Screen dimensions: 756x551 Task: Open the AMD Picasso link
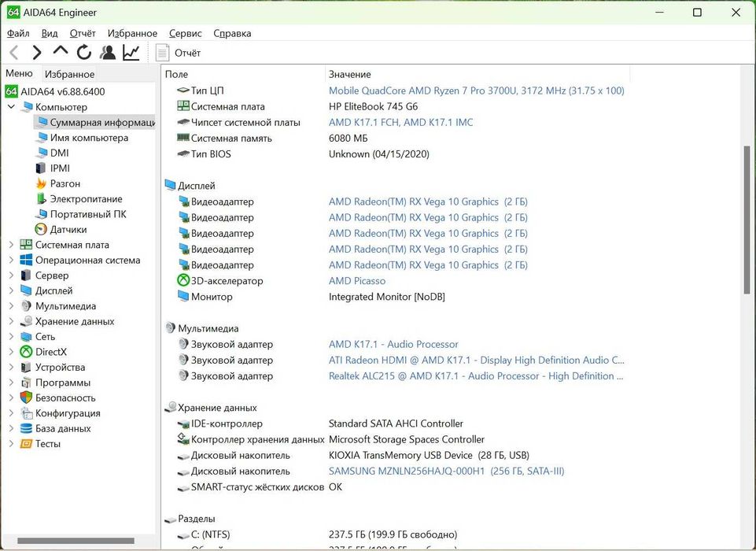(357, 281)
